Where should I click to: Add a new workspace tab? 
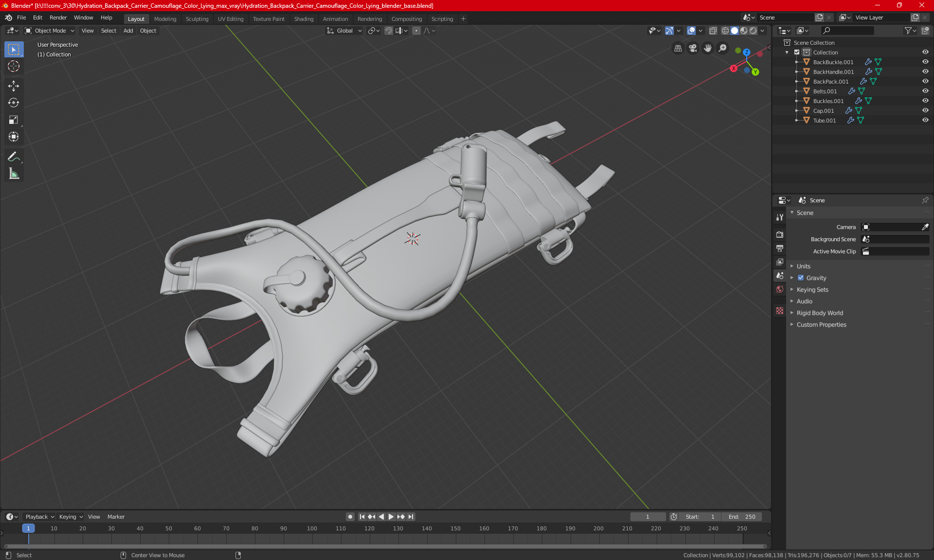point(463,19)
